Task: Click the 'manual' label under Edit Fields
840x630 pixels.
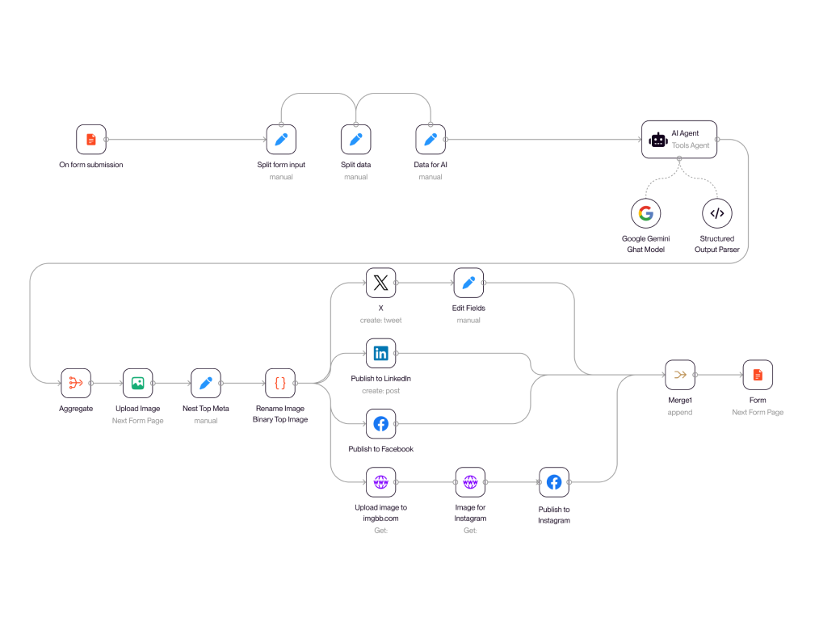Action: (x=468, y=321)
